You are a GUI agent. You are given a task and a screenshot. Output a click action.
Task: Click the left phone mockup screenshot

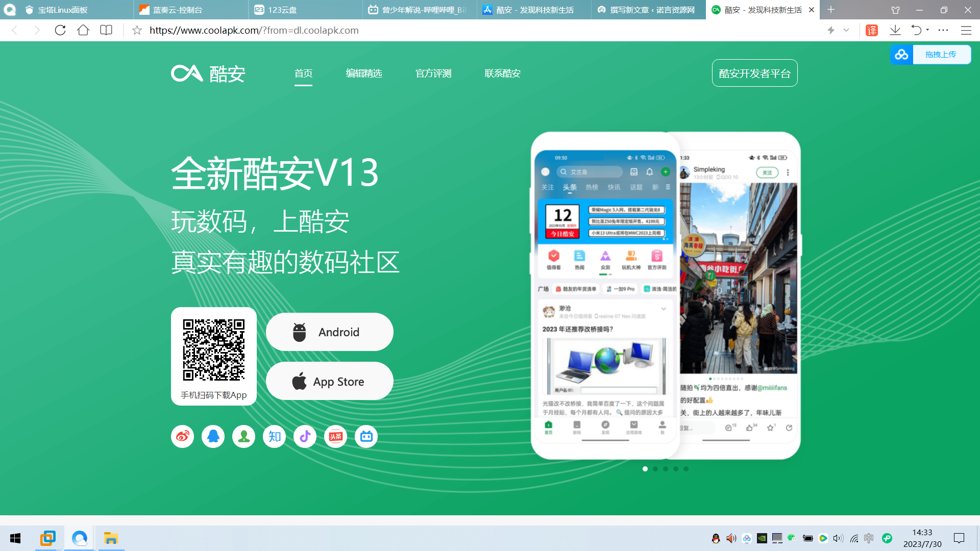605,296
